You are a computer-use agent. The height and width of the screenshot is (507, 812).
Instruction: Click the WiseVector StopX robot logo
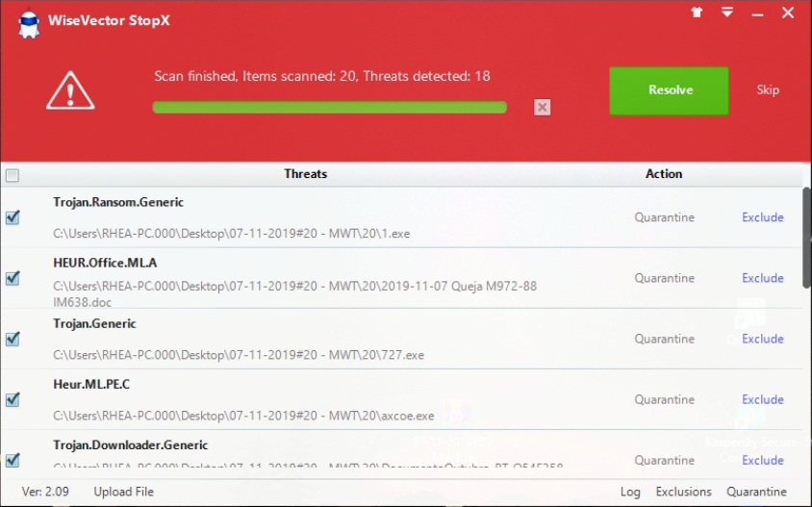click(29, 23)
